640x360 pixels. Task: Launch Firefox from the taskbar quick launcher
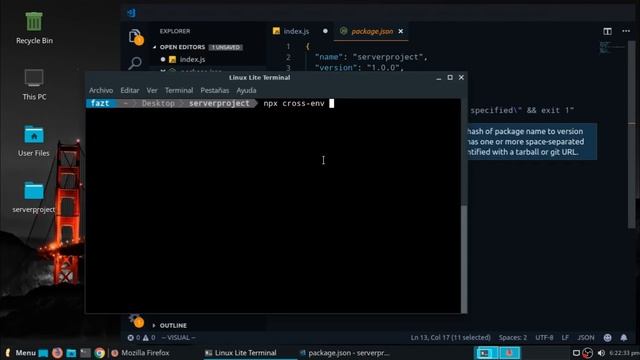(x=57, y=353)
